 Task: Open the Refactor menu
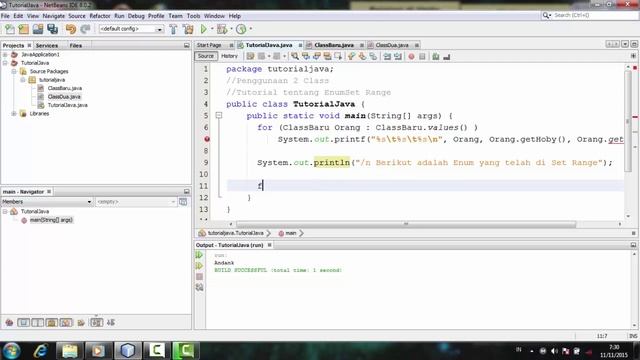coord(100,16)
